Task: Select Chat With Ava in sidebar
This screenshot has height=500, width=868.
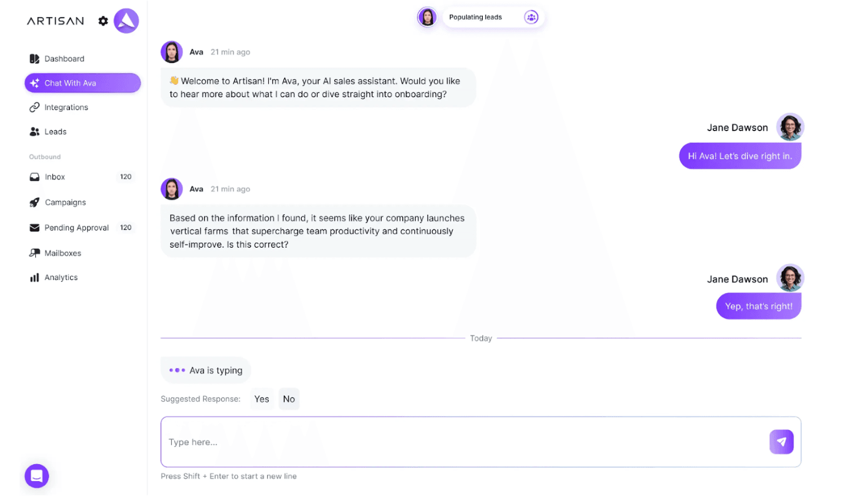Action: (x=82, y=83)
